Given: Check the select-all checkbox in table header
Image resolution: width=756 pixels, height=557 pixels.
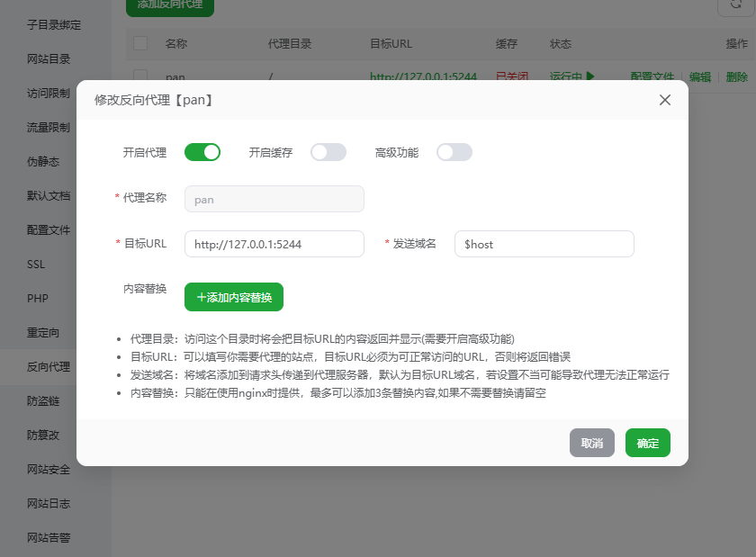Looking at the screenshot, I should coord(140,43).
